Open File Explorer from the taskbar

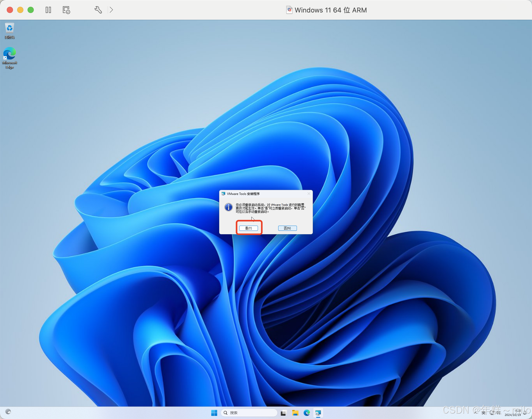pyautogui.click(x=295, y=413)
